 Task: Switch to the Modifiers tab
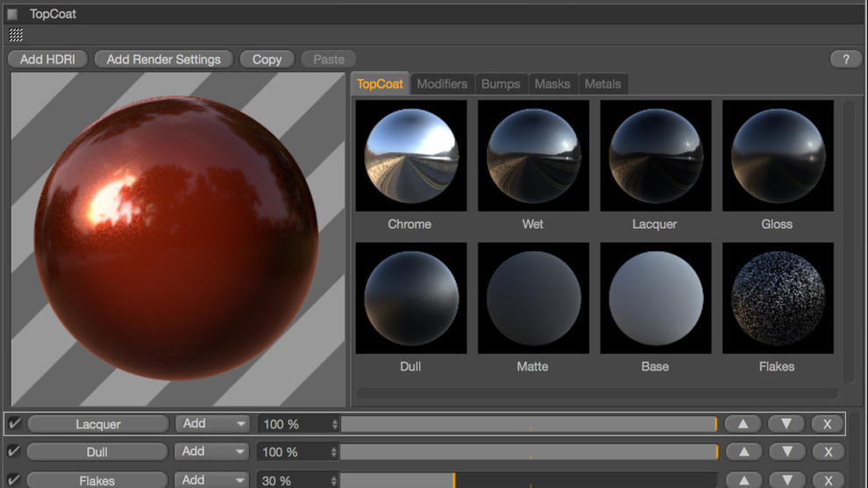point(442,84)
